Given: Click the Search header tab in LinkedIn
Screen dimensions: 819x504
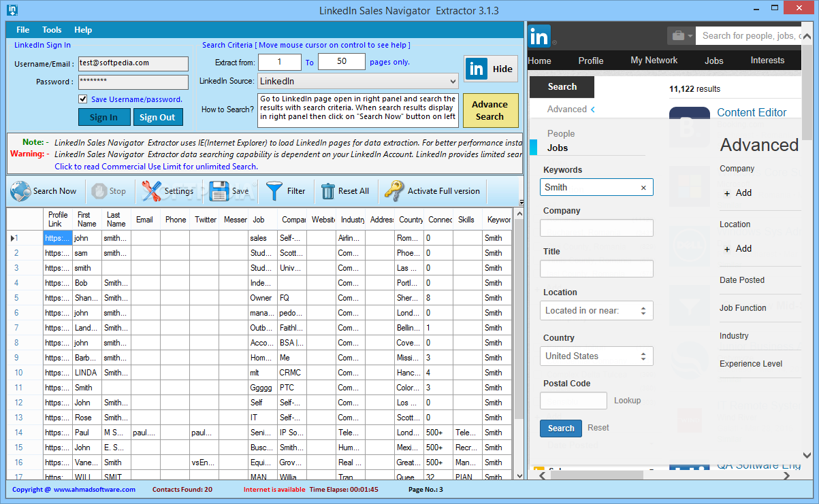Looking at the screenshot, I should click(562, 87).
